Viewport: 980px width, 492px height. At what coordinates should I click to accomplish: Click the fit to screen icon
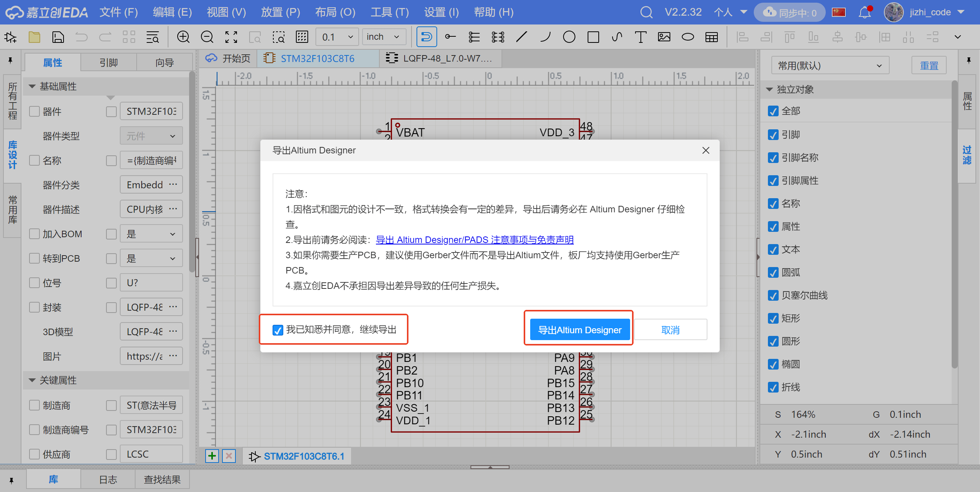pyautogui.click(x=231, y=37)
